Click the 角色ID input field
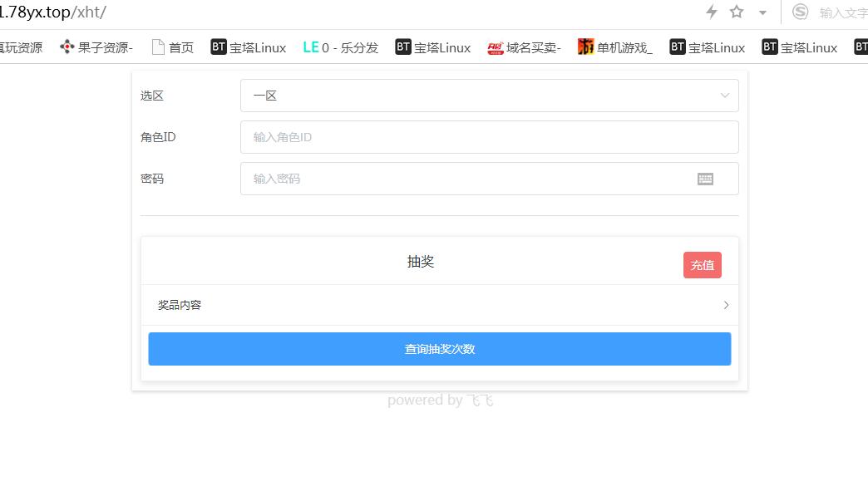 [x=489, y=137]
